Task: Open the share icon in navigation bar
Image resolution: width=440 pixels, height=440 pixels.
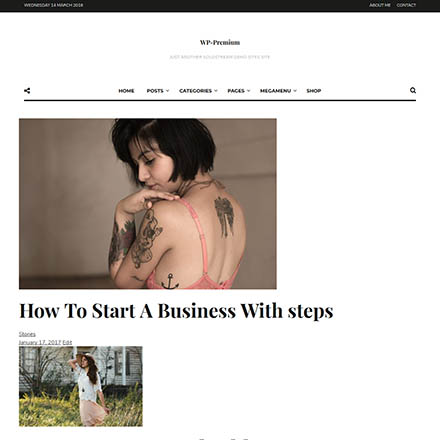Action: coord(27,91)
